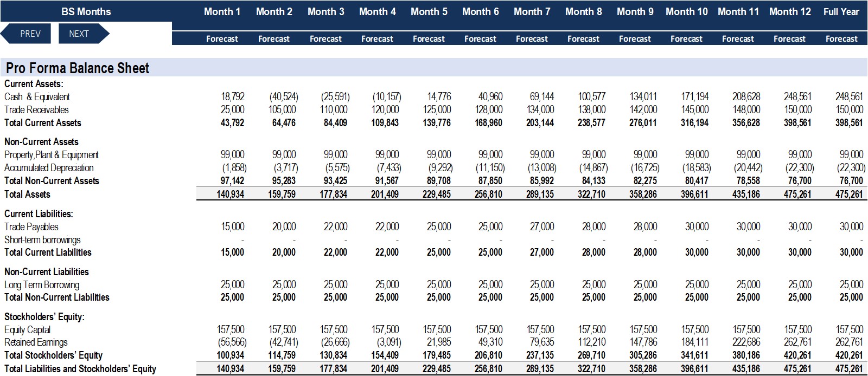
Task: Click Month 3 total non-current assets 93,425
Action: point(335,181)
